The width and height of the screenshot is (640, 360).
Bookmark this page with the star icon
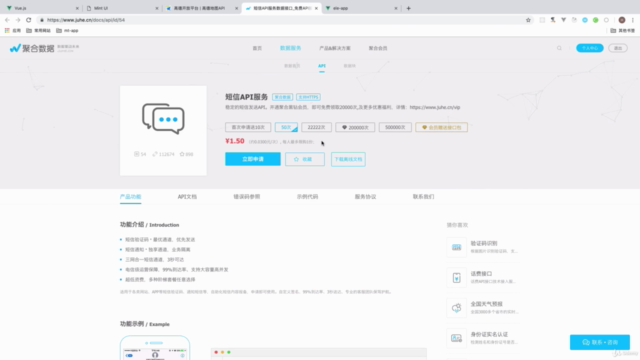[x=528, y=20]
